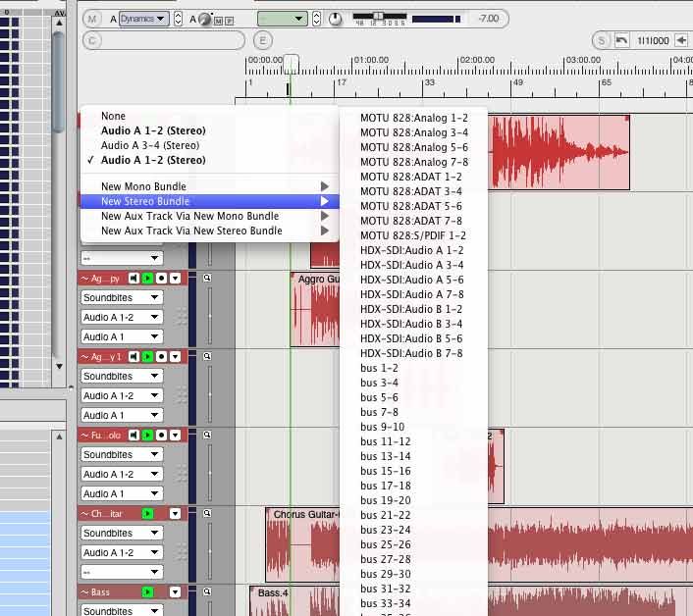Viewport: 693px width, 616px height.
Task: Click the left panel's scroll up arrow
Action: [59, 23]
